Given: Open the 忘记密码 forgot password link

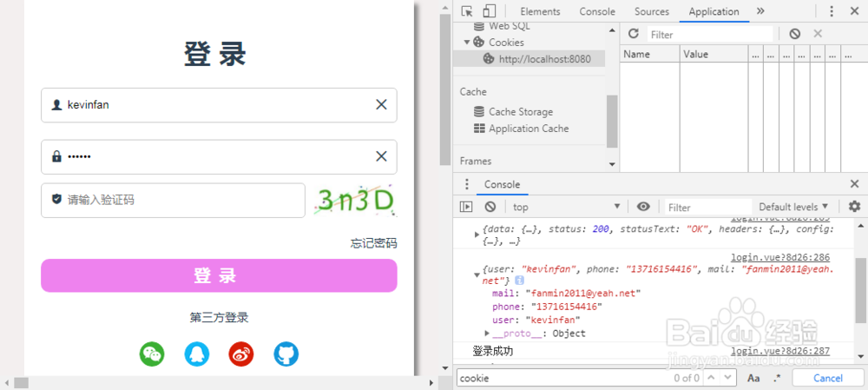Looking at the screenshot, I should coord(373,243).
